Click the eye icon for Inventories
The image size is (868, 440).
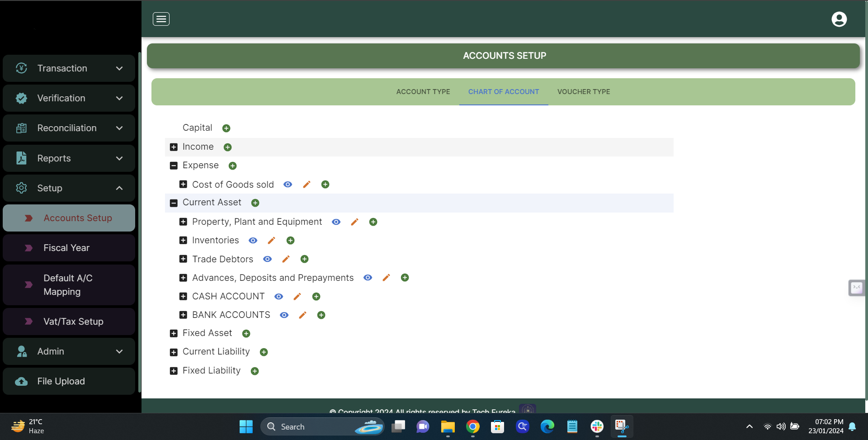coord(253,241)
